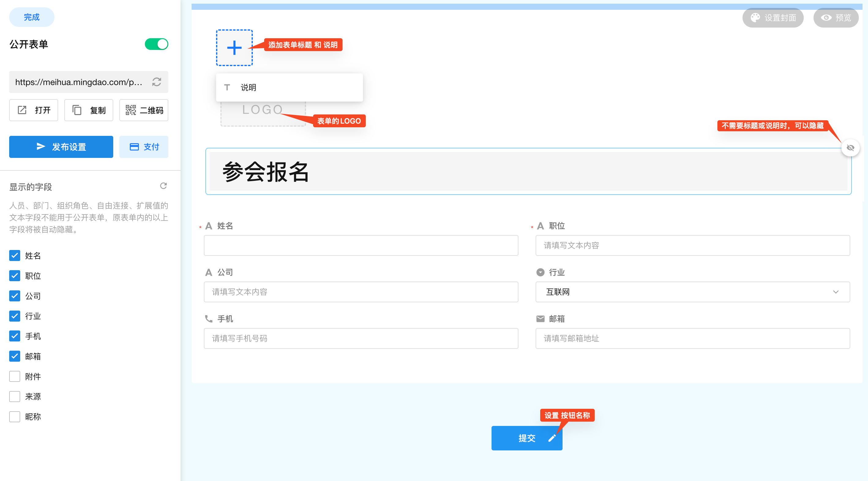This screenshot has height=481, width=868.
Task: Open the 支付 payment settings
Action: coord(144,147)
